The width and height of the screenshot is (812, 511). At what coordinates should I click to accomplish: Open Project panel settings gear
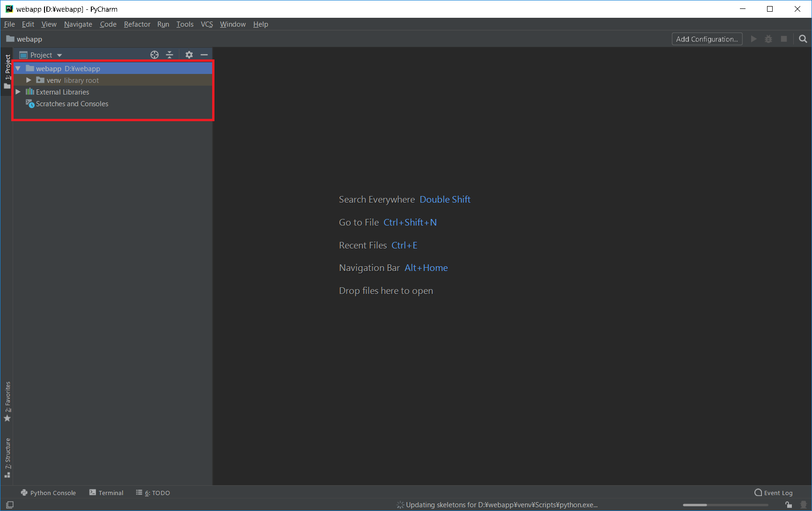coord(189,55)
